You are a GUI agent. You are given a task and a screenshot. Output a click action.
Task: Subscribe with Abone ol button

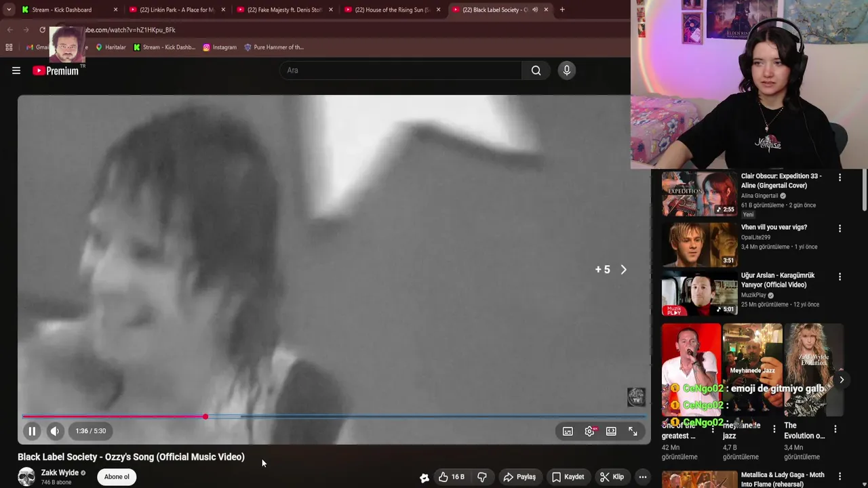(x=117, y=477)
